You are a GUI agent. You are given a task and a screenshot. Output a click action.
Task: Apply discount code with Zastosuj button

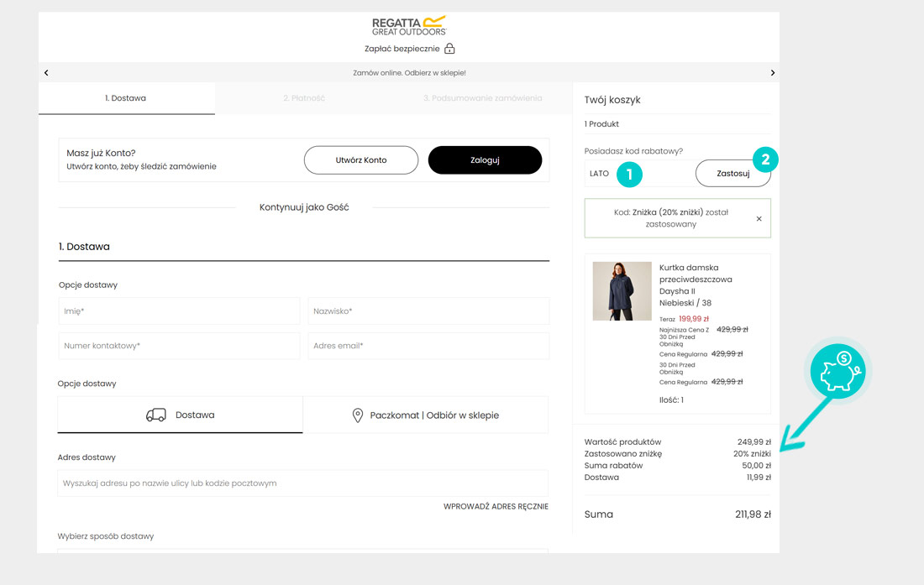pos(732,174)
